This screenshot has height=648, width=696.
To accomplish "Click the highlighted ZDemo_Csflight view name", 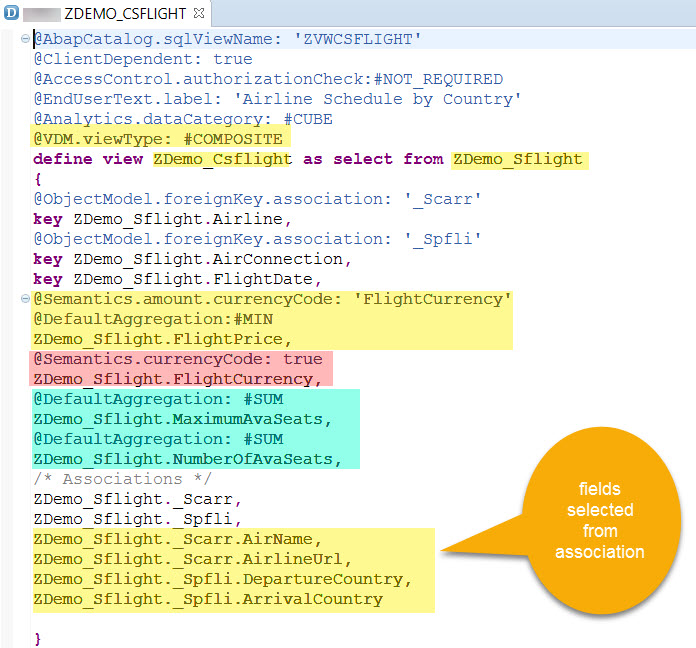I will click(x=222, y=159).
